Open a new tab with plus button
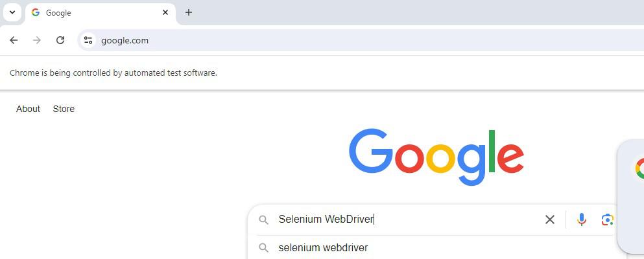 (x=189, y=12)
